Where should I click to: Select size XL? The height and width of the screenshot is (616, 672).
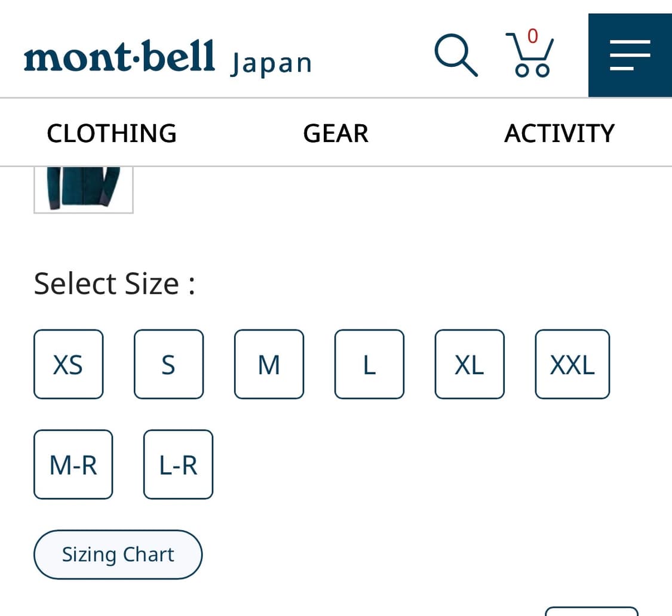470,364
